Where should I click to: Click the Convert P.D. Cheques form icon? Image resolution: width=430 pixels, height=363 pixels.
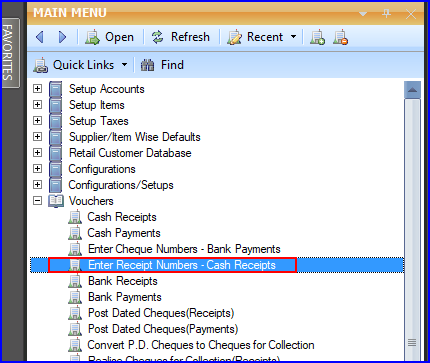click(75, 345)
